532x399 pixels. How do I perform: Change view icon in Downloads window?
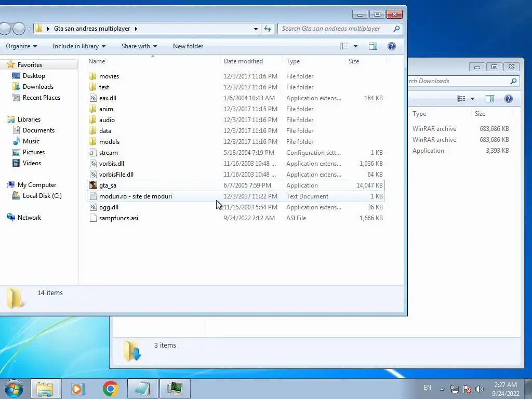click(461, 99)
